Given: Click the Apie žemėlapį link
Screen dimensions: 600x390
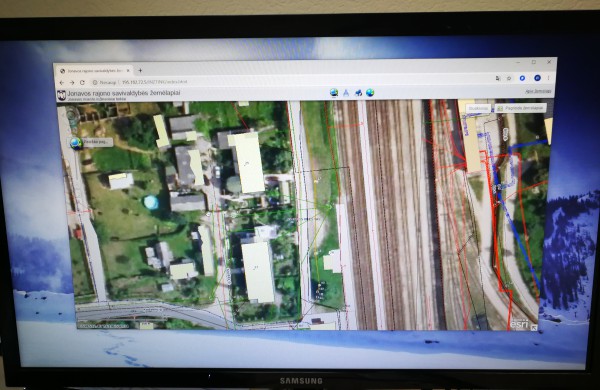Looking at the screenshot, I should tap(538, 91).
